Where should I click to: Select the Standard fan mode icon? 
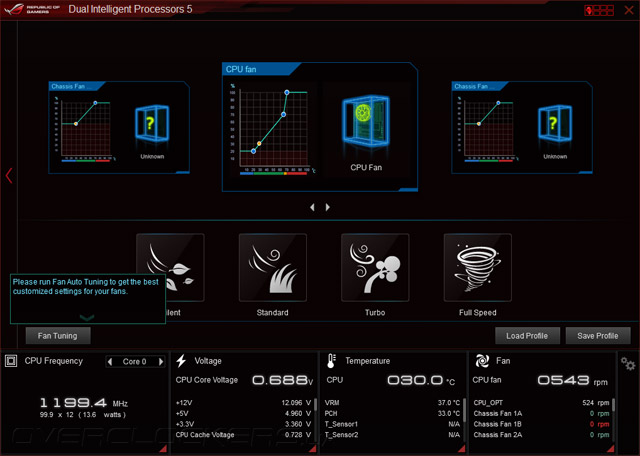(273, 267)
